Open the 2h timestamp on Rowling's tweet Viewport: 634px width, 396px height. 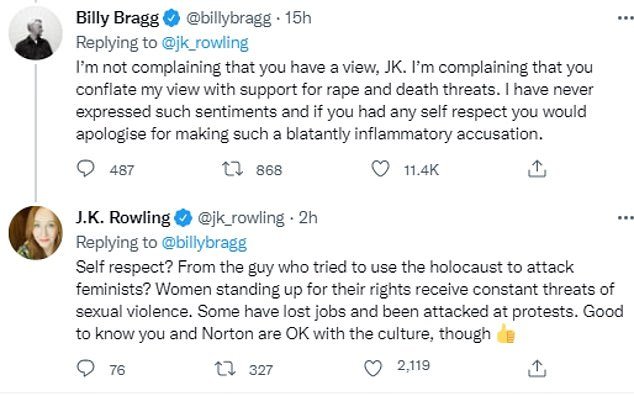pyautogui.click(x=308, y=218)
